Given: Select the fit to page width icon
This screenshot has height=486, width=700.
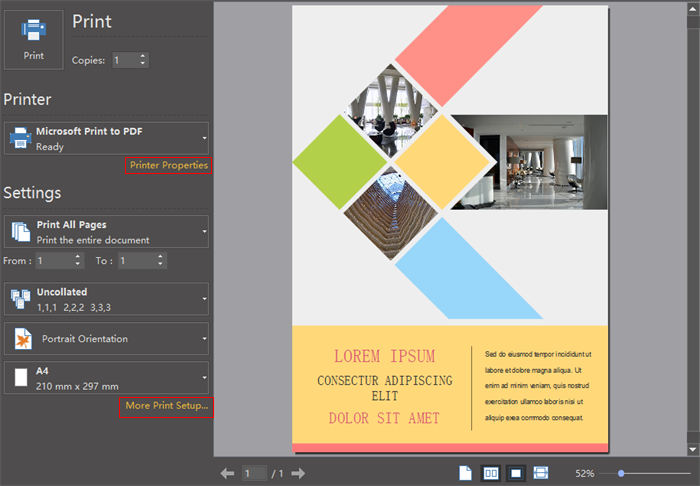Looking at the screenshot, I should coord(541,473).
